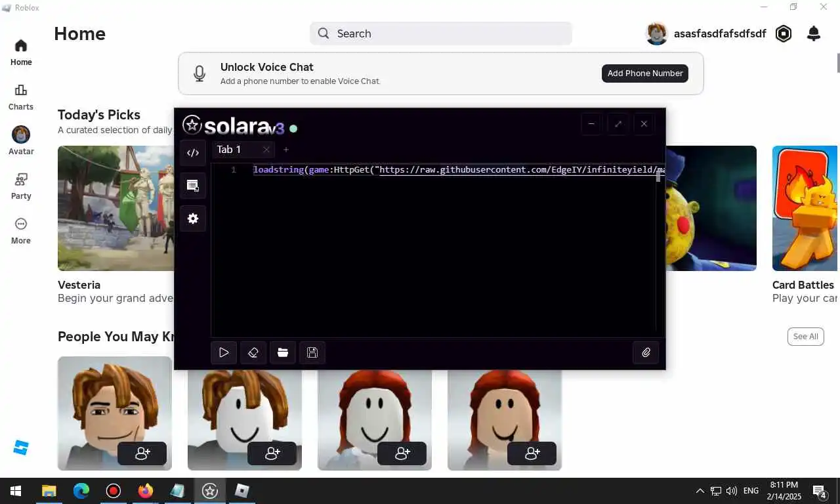Open a script file via folder icon

coord(283,352)
